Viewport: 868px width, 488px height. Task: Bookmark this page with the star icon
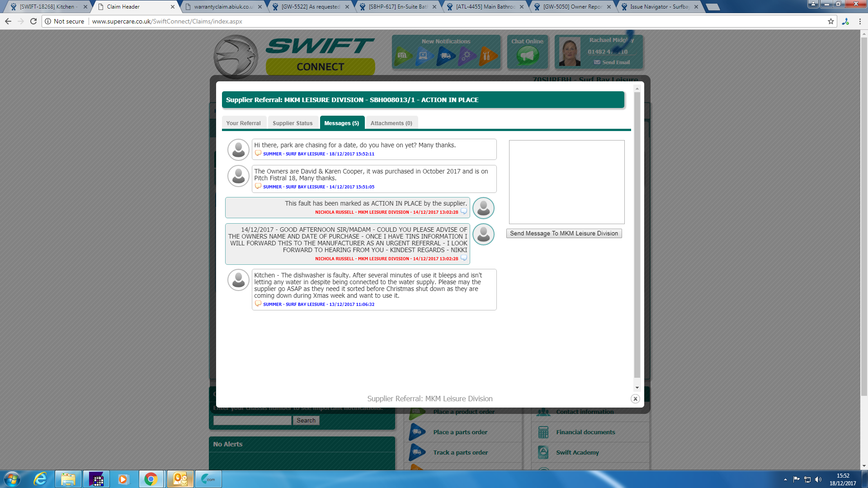tap(830, 21)
